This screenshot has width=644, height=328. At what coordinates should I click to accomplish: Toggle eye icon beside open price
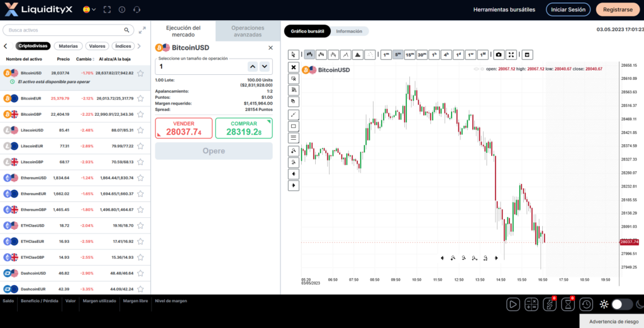(x=477, y=69)
